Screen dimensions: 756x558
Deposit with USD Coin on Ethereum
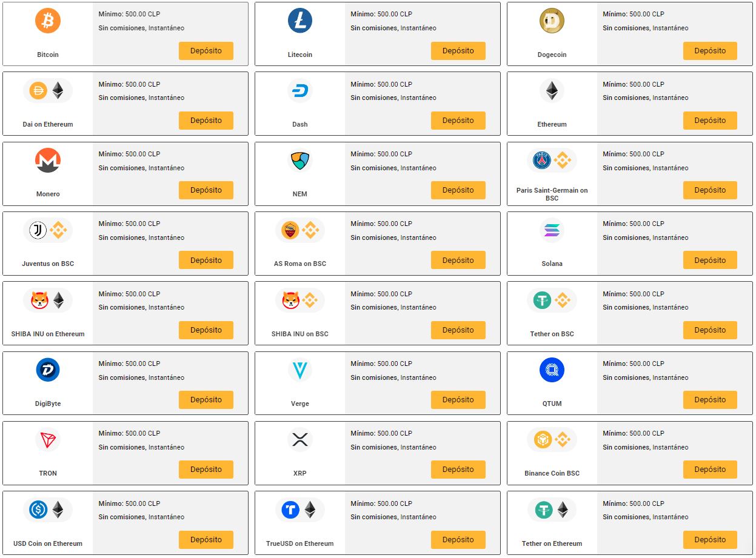[x=206, y=539]
